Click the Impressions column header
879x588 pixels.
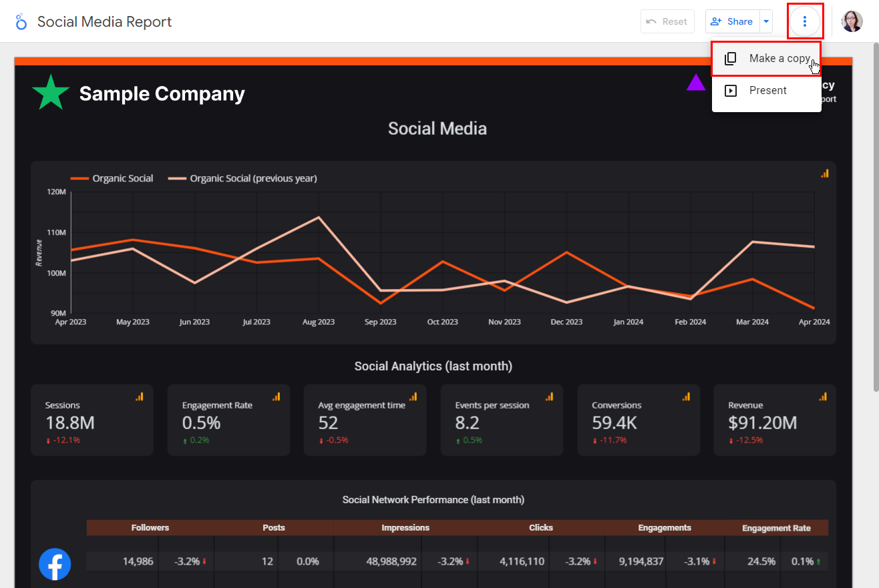coord(405,528)
